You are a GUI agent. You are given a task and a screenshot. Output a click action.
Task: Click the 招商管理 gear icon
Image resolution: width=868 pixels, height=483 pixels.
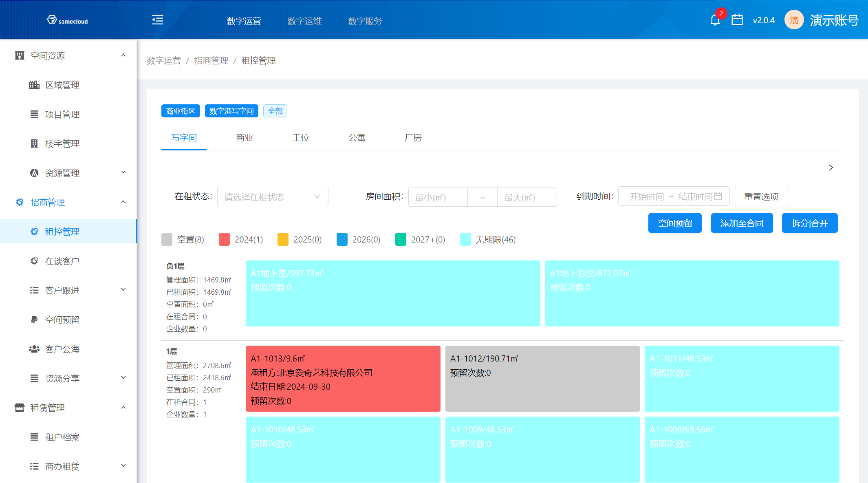click(x=20, y=202)
